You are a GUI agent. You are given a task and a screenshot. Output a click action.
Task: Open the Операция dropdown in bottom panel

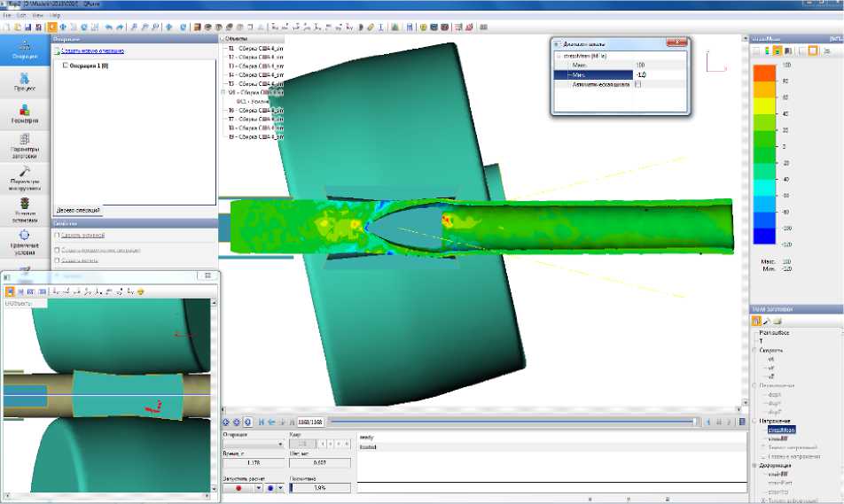(254, 444)
